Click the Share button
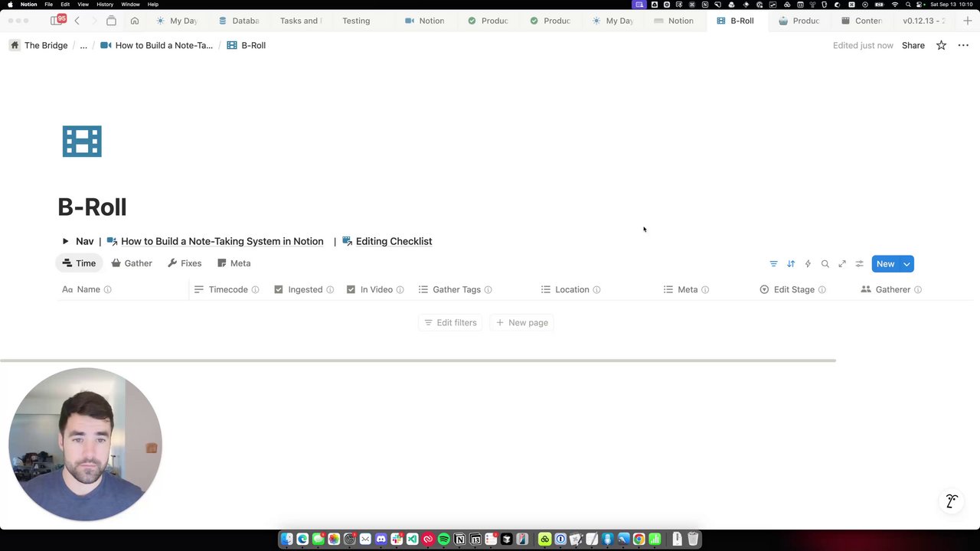The image size is (980, 551). click(x=913, y=45)
